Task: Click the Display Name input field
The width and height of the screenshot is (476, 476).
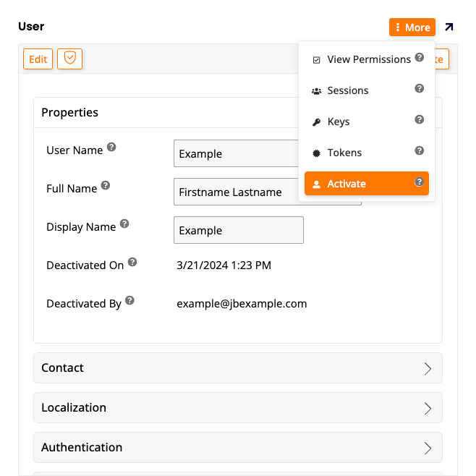Action: [x=238, y=230]
